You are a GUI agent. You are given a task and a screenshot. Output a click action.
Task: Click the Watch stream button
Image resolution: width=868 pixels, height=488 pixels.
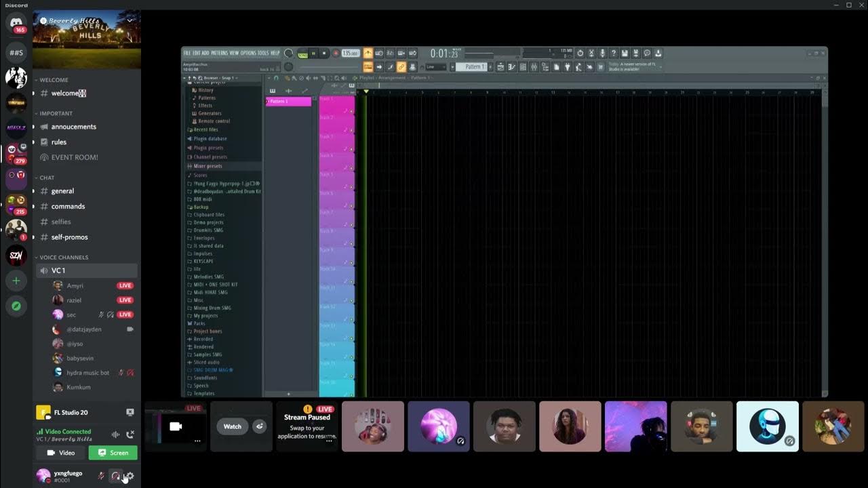pos(233,426)
